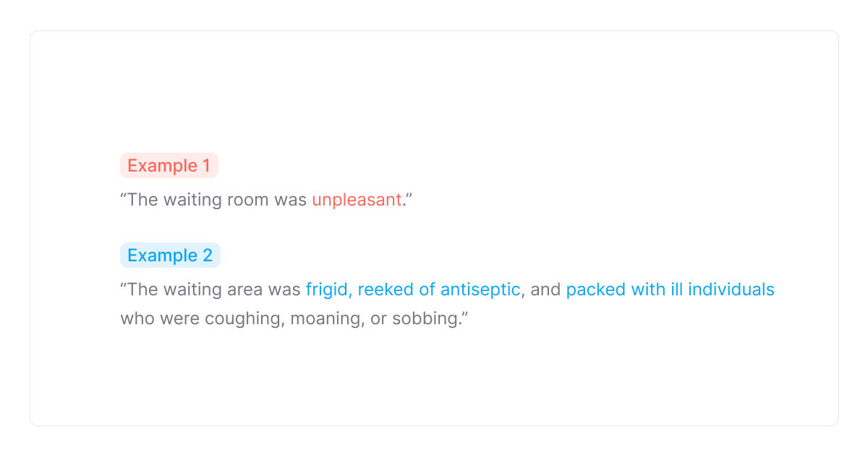Screen dimensions: 868x456
Task: Click the blue word "antiseptic"
Action: (480, 290)
